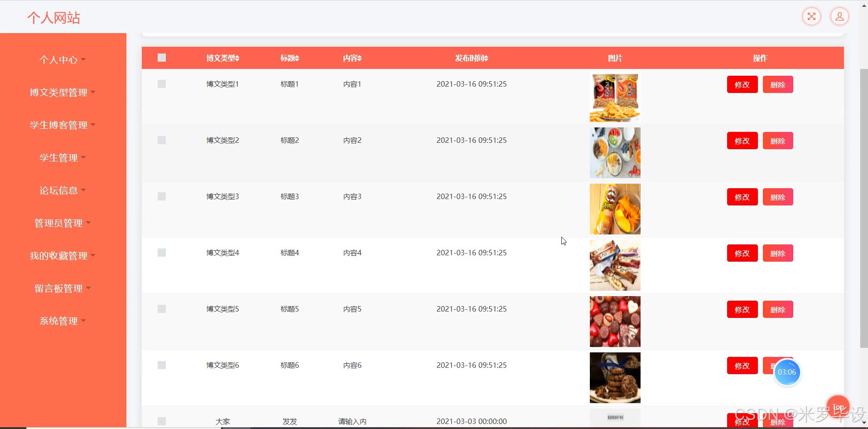Click the 操作 column header
The height and width of the screenshot is (429, 868).
(760, 58)
